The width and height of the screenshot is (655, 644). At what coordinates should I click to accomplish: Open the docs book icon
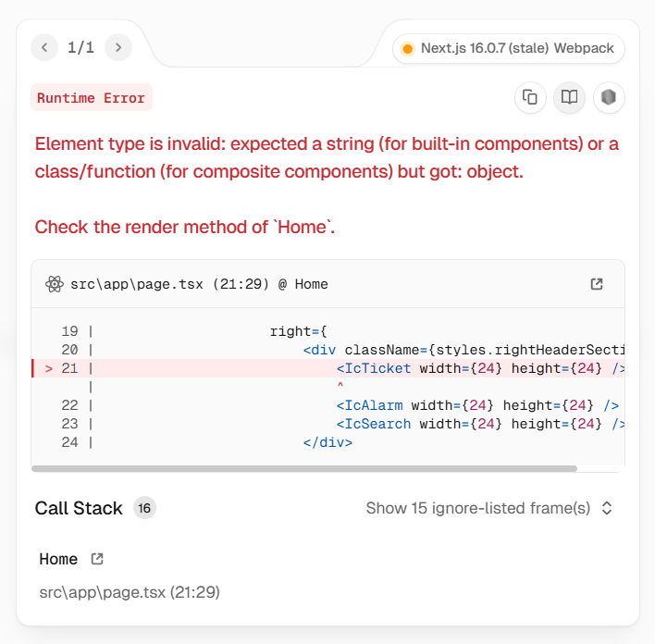tap(570, 97)
